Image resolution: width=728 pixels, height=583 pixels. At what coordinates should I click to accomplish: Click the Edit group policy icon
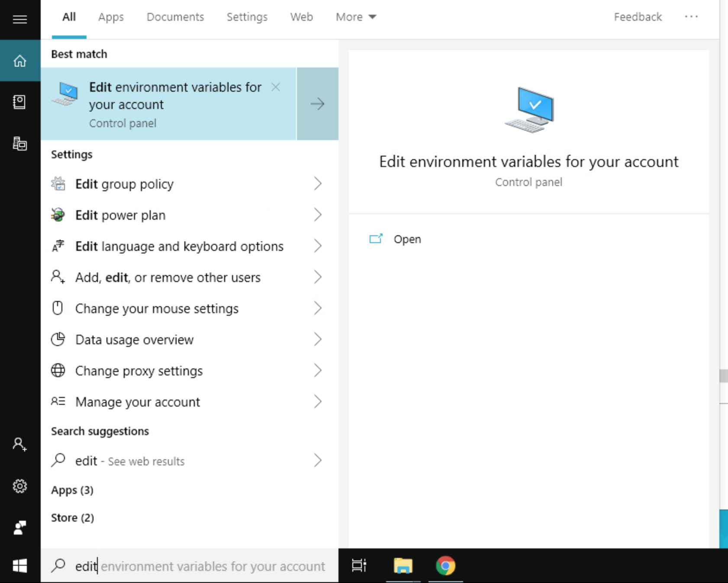point(58,184)
